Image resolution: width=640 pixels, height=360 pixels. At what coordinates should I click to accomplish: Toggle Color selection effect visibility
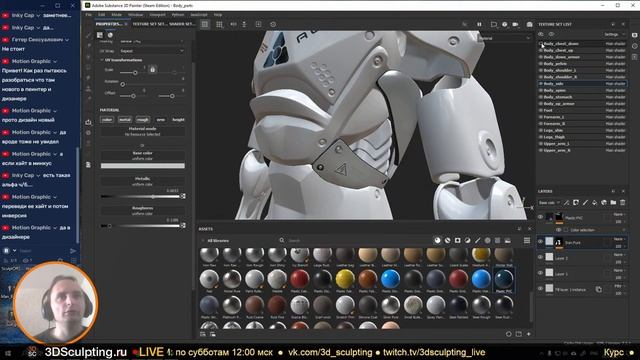pyautogui.click(x=558, y=230)
